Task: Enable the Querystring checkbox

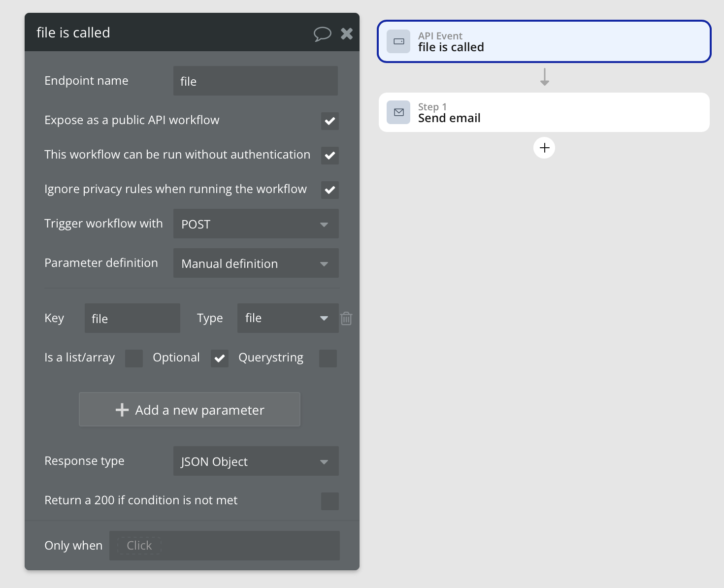Action: click(x=328, y=358)
